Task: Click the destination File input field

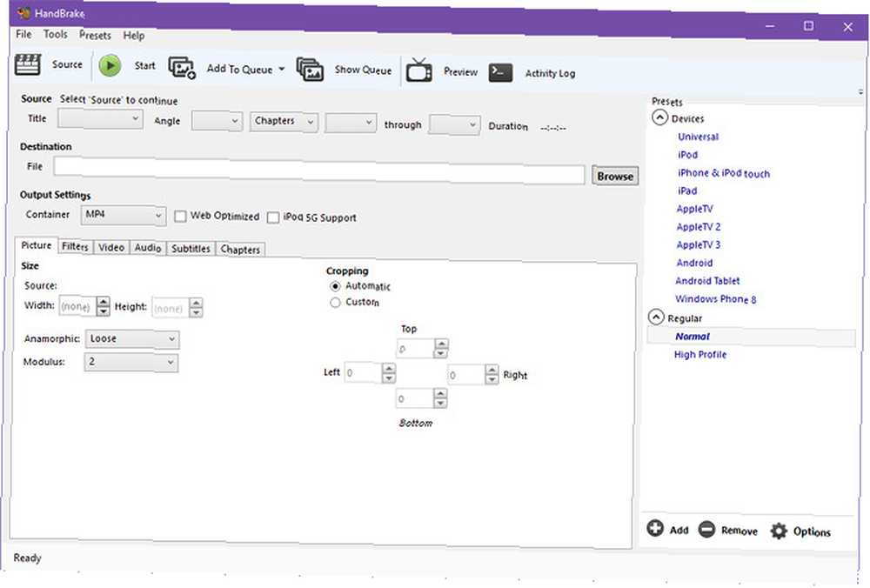Action: (319, 170)
